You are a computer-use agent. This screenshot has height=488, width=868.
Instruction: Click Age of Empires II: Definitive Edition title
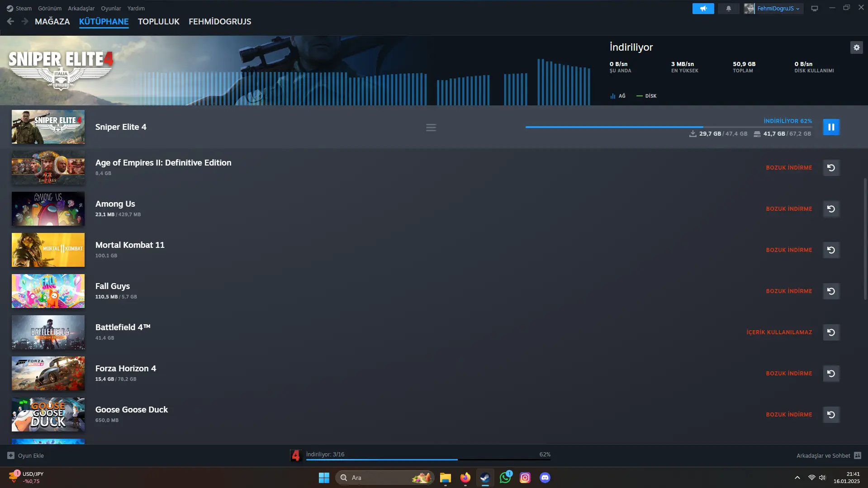tap(163, 163)
